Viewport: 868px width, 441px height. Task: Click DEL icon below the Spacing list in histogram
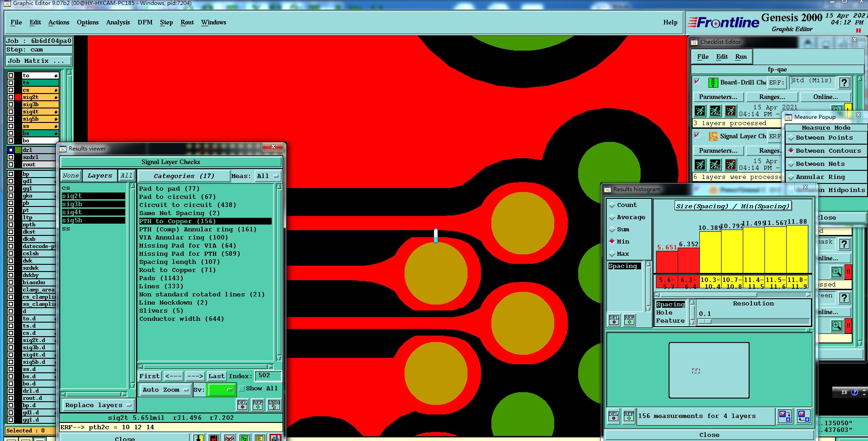point(614,320)
